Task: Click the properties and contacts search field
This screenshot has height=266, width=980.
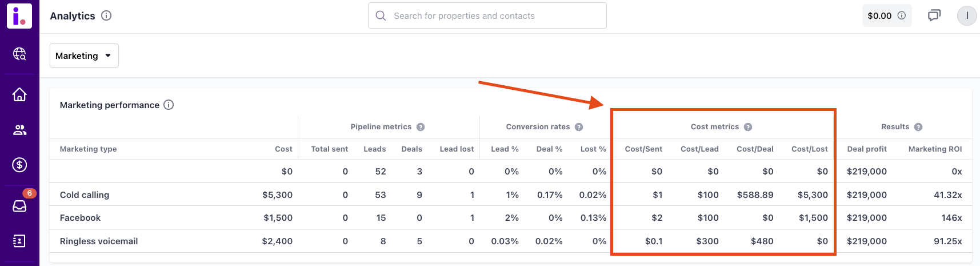Action: click(x=487, y=15)
